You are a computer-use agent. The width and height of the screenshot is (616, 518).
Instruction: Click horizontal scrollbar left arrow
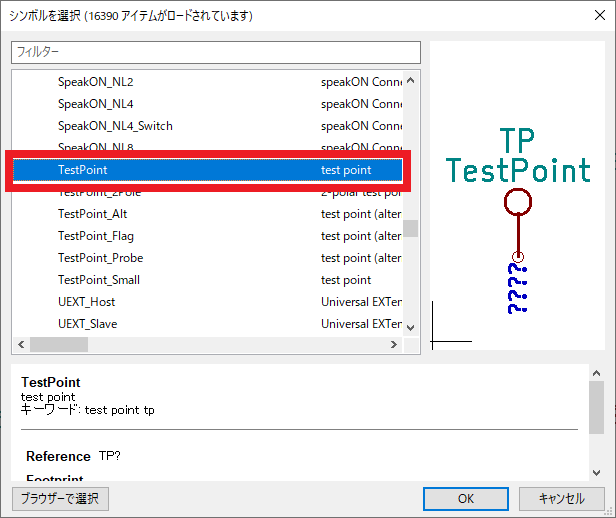20,344
